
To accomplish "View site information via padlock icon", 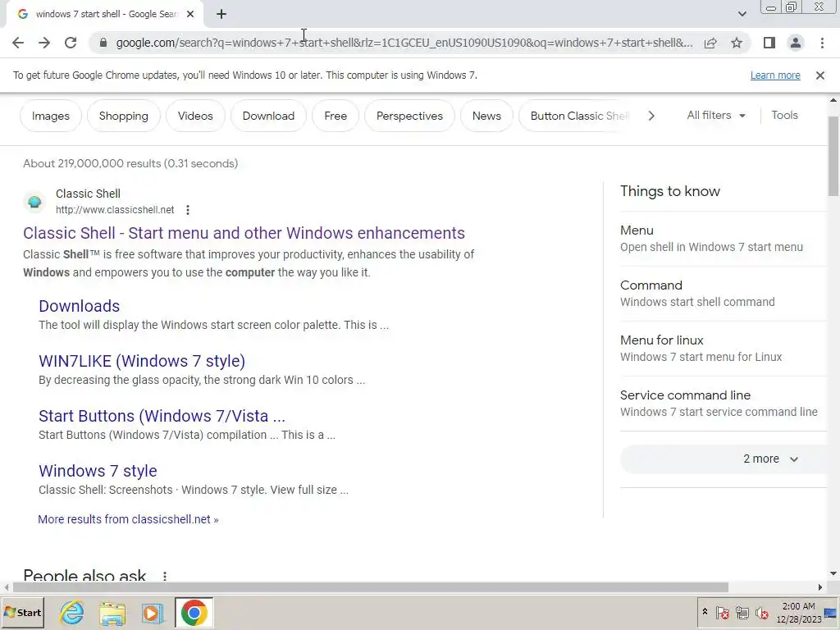I will point(103,43).
